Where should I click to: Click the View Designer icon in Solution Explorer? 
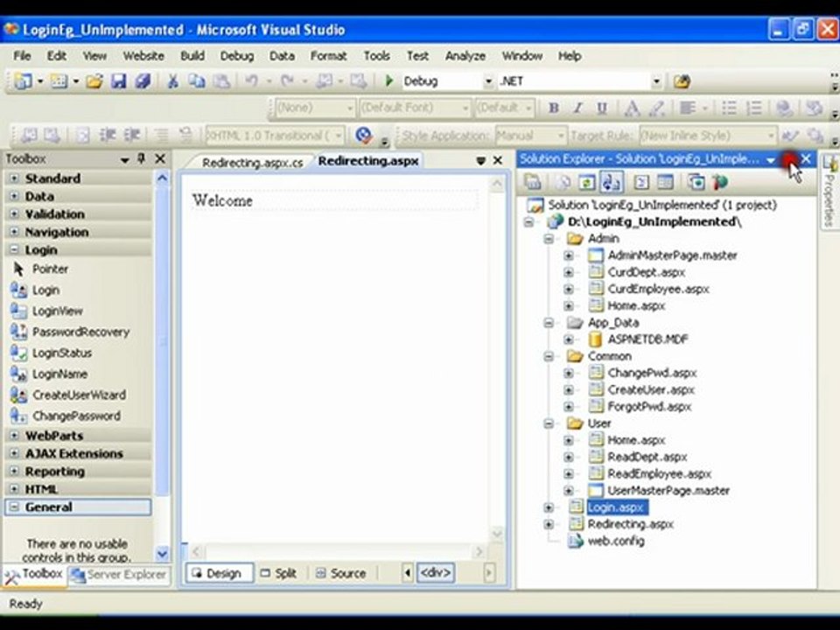coord(665,182)
